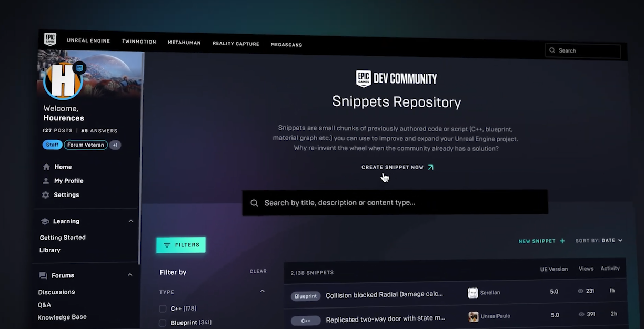The width and height of the screenshot is (644, 329).
Task: Click the Serellan author name
Action: pyautogui.click(x=490, y=293)
